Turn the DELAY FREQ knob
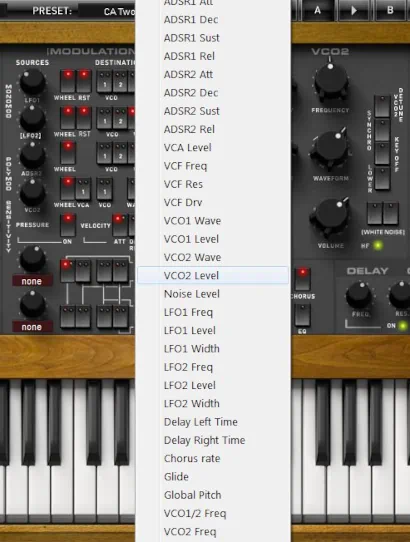 [360, 296]
